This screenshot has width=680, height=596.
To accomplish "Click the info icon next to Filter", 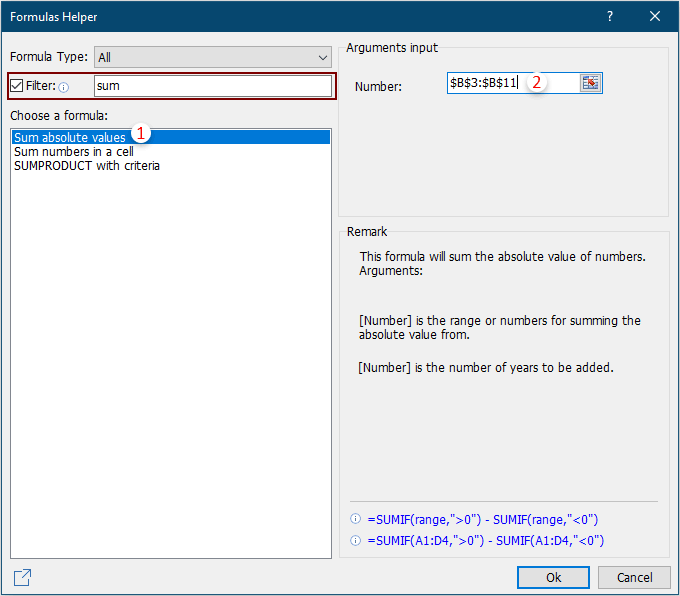I will (64, 87).
